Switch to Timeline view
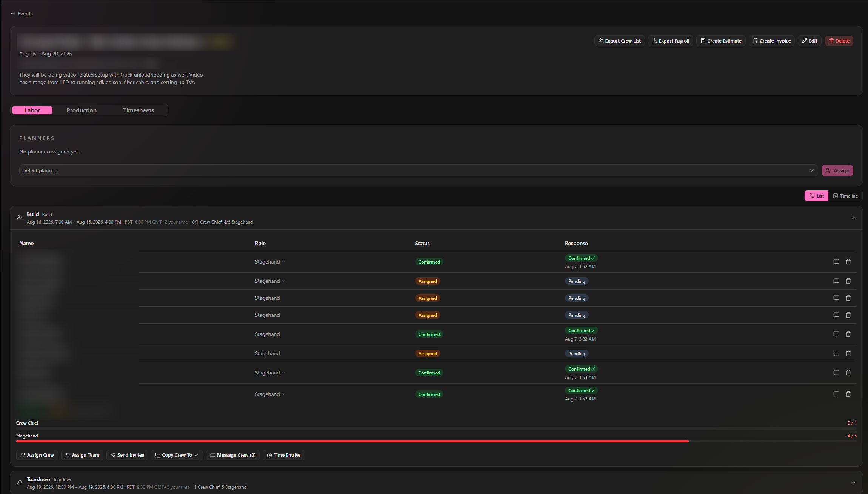This screenshot has height=494, width=868. [x=845, y=196]
